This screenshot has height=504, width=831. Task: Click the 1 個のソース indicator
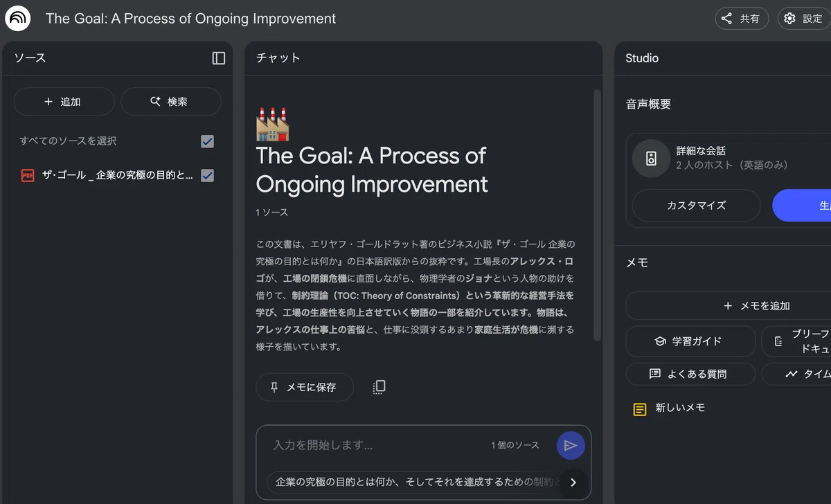[515, 445]
